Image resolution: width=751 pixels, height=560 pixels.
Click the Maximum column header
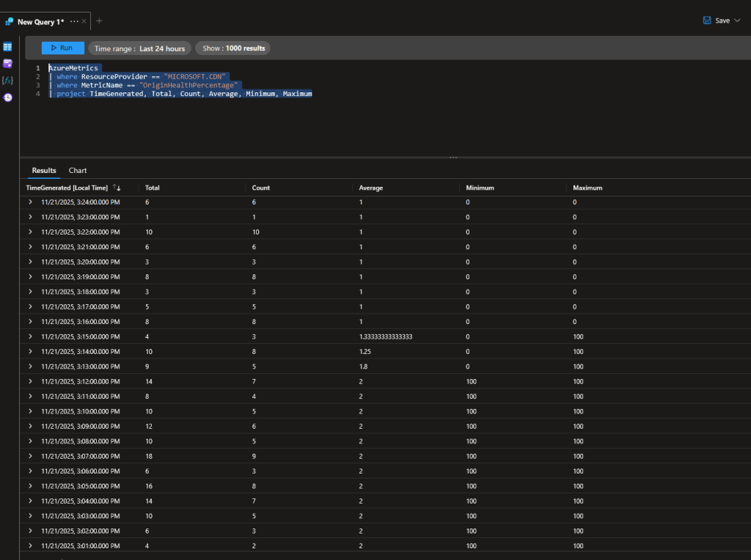tap(587, 188)
